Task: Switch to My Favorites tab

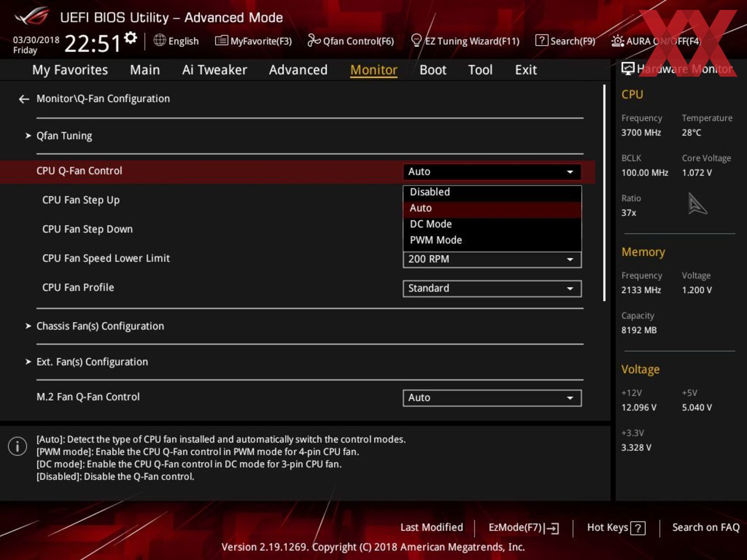Action: click(70, 70)
